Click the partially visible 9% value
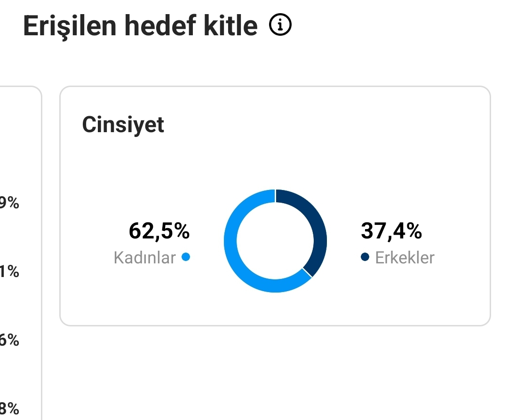508x420 pixels. [9, 203]
